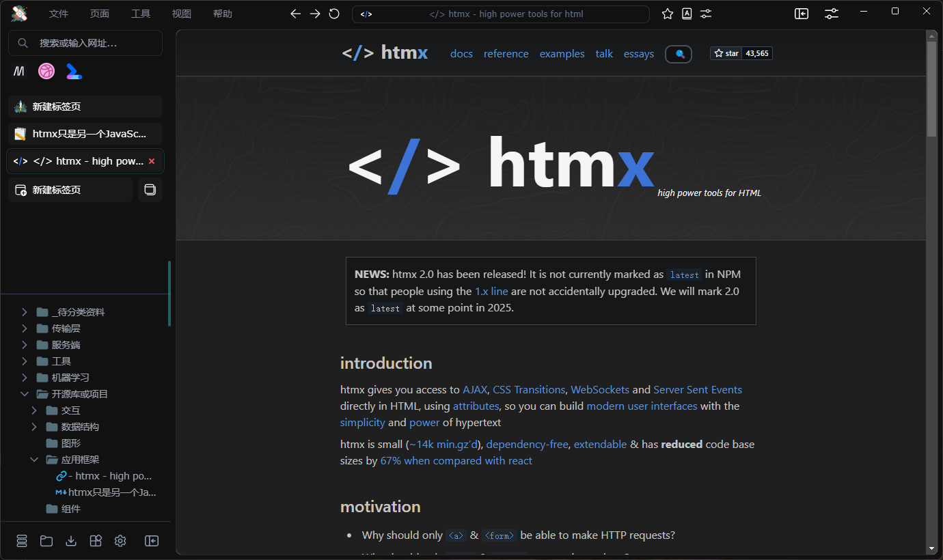Image resolution: width=943 pixels, height=560 pixels.
Task: Open the docs link in the htmx header
Action: 461,54
